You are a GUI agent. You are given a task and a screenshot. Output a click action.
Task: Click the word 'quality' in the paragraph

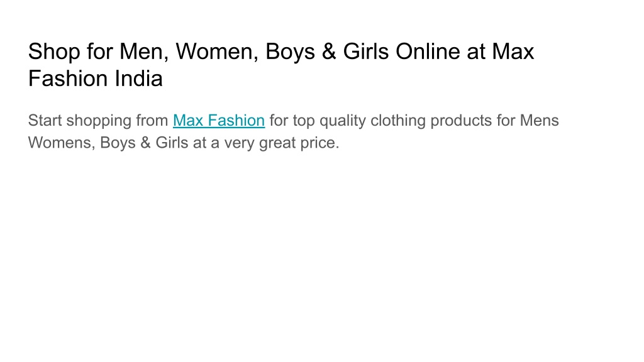coord(343,121)
